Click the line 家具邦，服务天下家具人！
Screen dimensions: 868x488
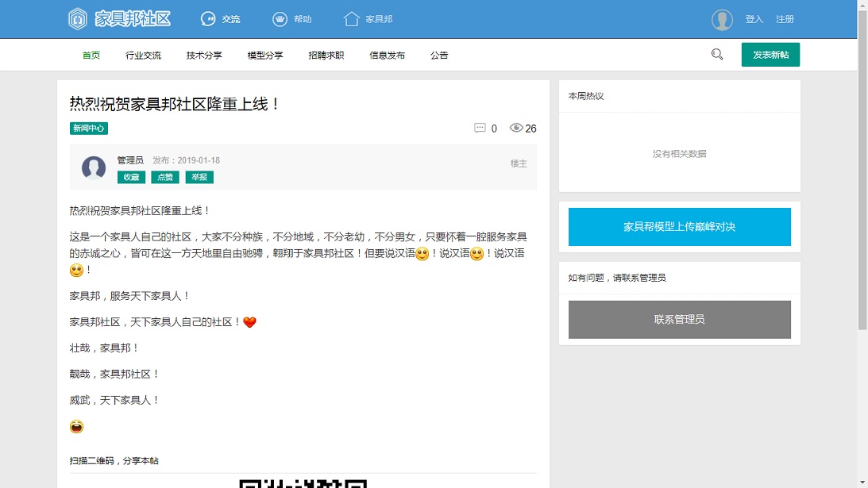point(130,296)
